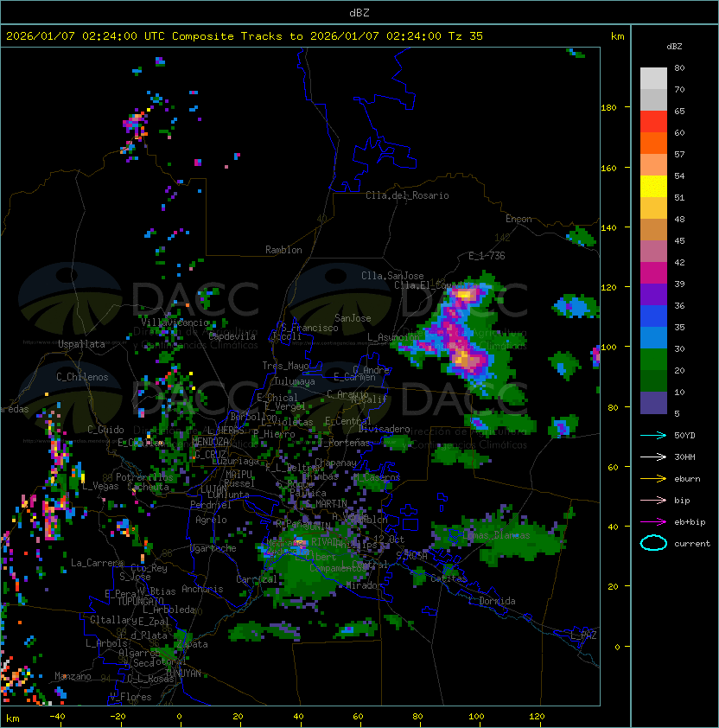The image size is (719, 728).
Task: Click the 100 km tick on right axis
Action: tap(608, 348)
